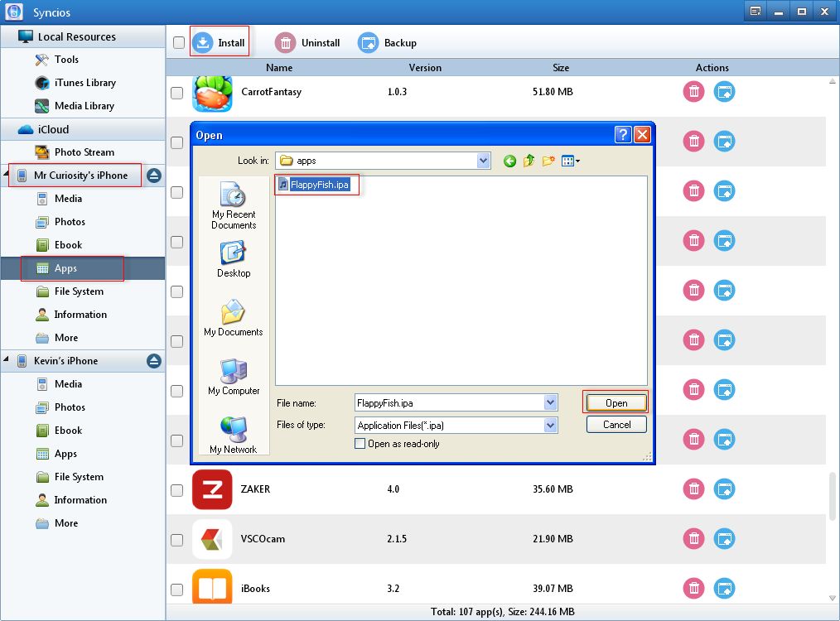Image resolution: width=840 pixels, height=621 pixels.
Task: Check the CarrotFantasy row checkbox
Action: coord(176,93)
